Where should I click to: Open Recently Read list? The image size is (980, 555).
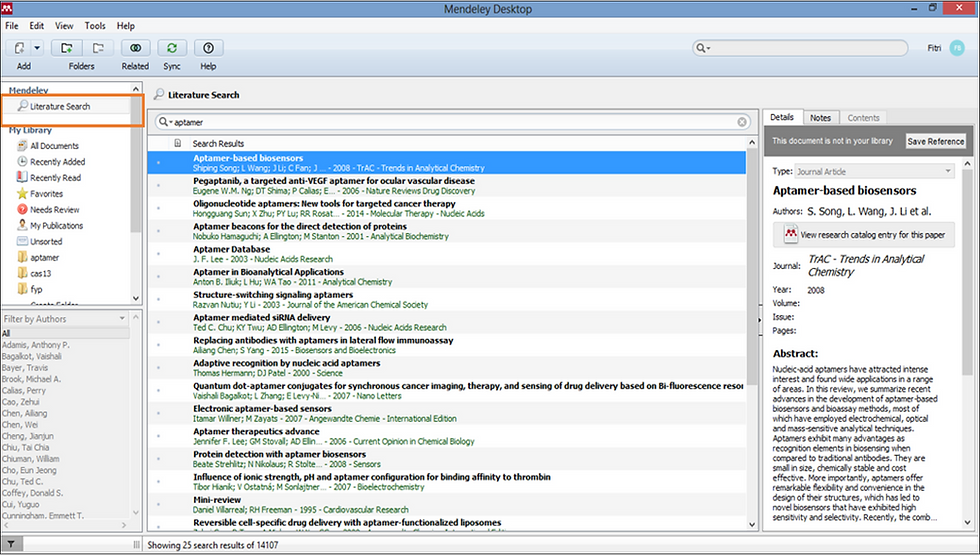(x=55, y=178)
